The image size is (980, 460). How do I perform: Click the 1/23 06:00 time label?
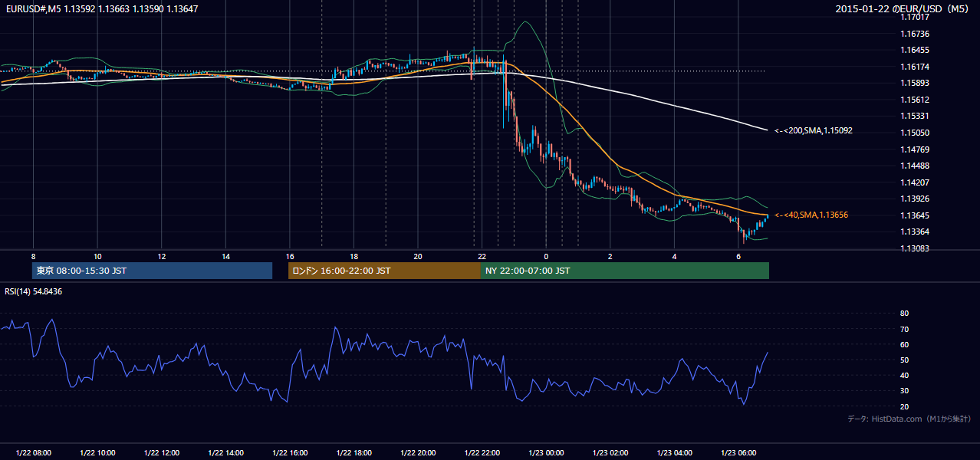click(x=738, y=453)
